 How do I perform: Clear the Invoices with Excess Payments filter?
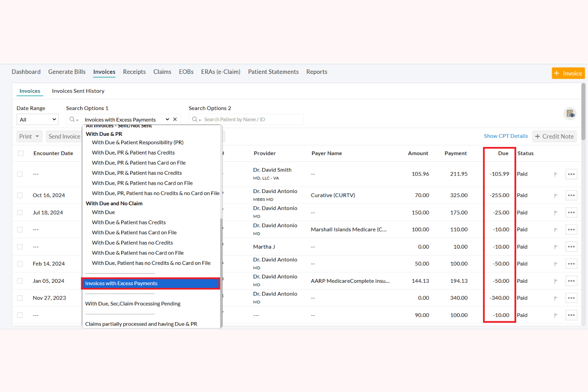[175, 119]
